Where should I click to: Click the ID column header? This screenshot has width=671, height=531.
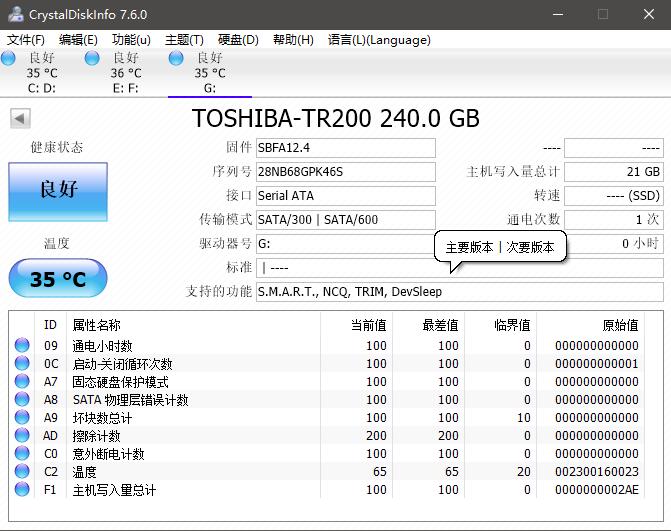click(50, 325)
